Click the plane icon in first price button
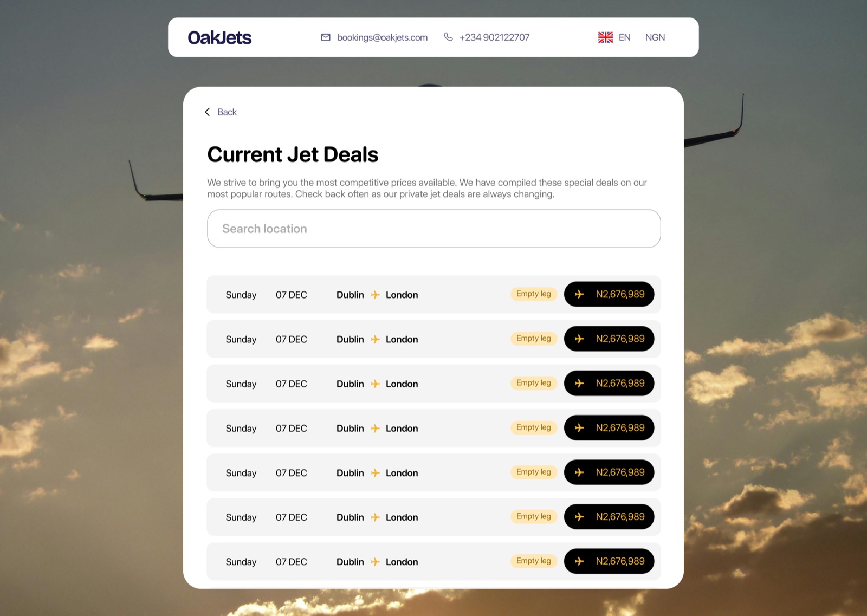The width and height of the screenshot is (867, 616). coord(579,294)
